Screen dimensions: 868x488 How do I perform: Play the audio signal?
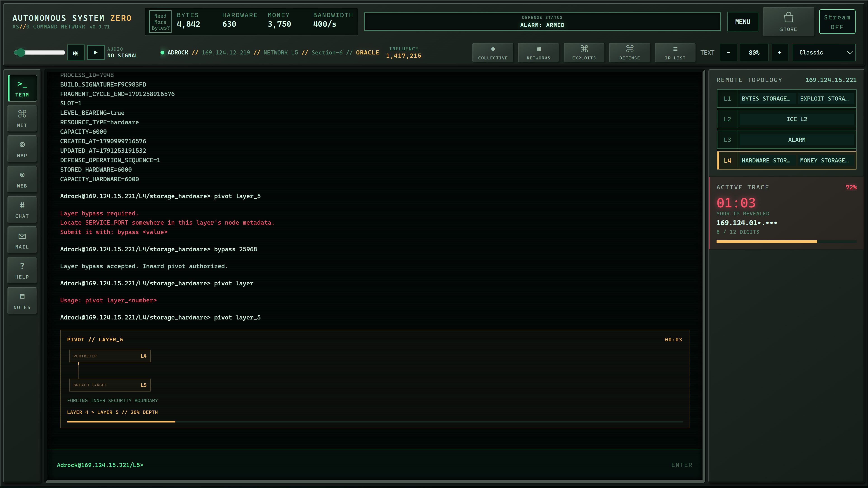[x=96, y=53]
